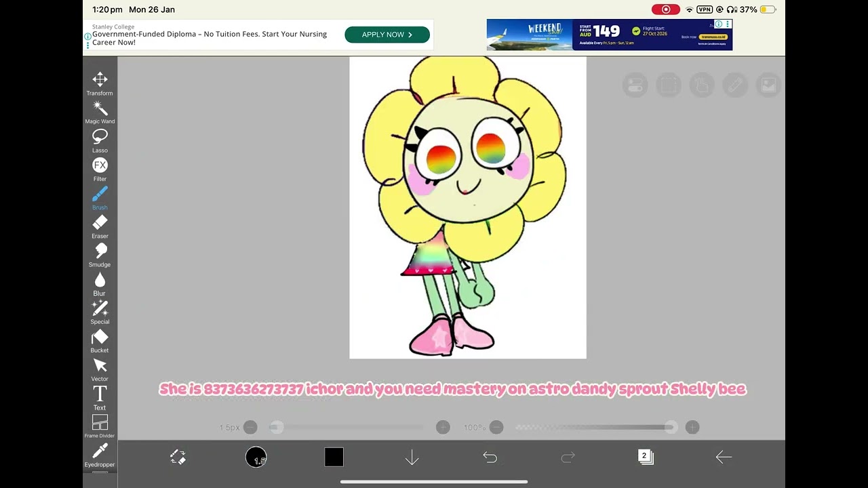The image size is (868, 488).
Task: Adjust the brush opacity slider
Action: [595, 427]
